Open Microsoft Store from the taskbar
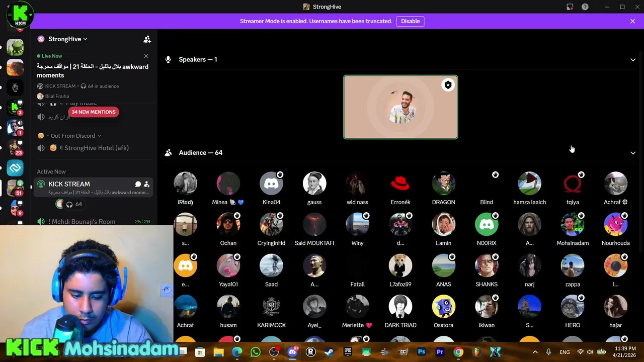The height and width of the screenshot is (362, 644). click(200, 352)
